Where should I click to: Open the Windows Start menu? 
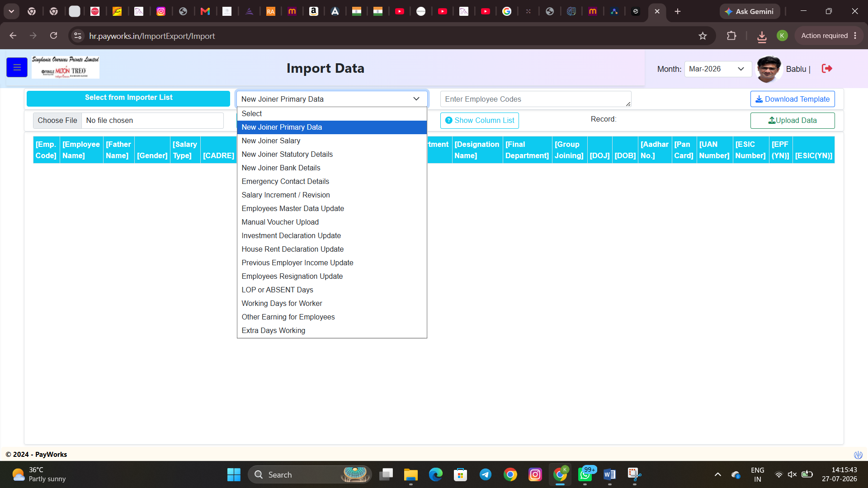pos(234,474)
